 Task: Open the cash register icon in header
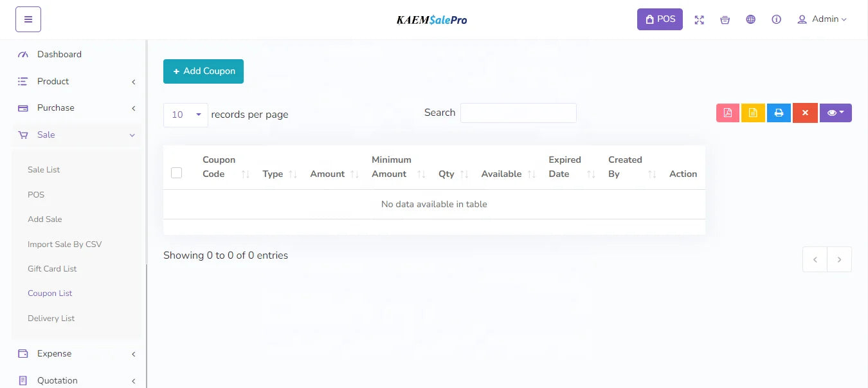tap(725, 20)
